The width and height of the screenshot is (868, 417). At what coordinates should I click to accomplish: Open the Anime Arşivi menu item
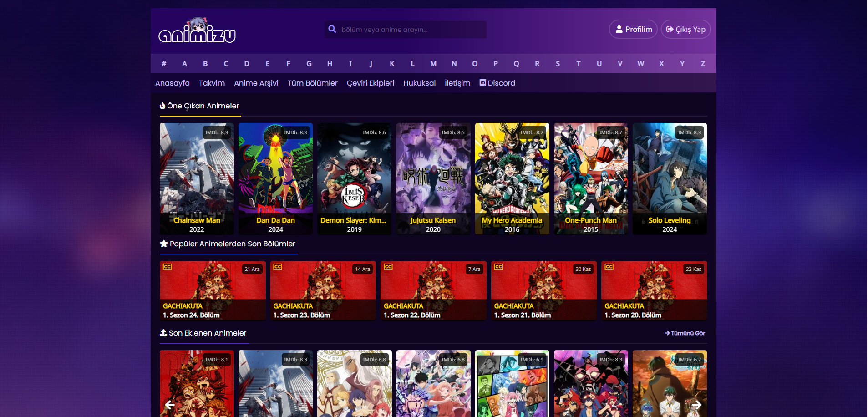[256, 83]
